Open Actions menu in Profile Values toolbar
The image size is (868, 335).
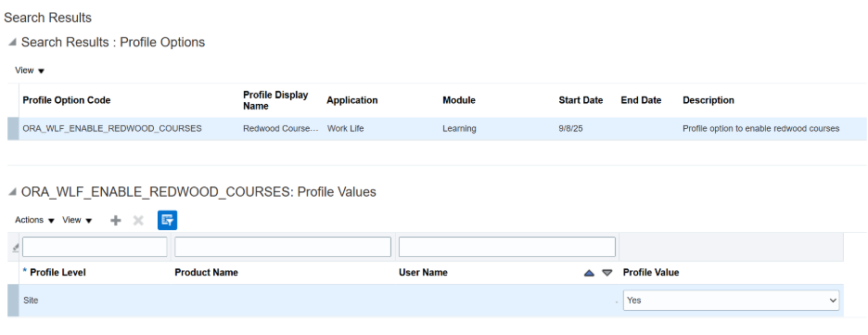[35, 220]
